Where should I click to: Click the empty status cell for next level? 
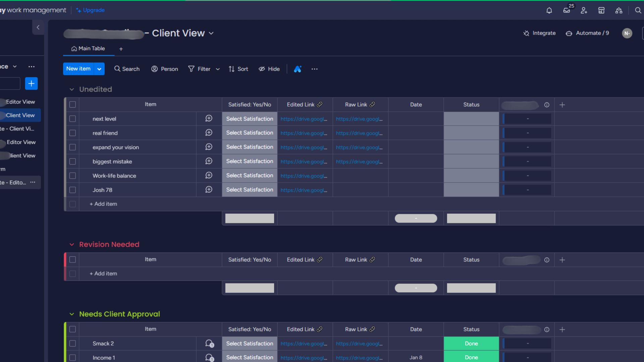(471, 119)
